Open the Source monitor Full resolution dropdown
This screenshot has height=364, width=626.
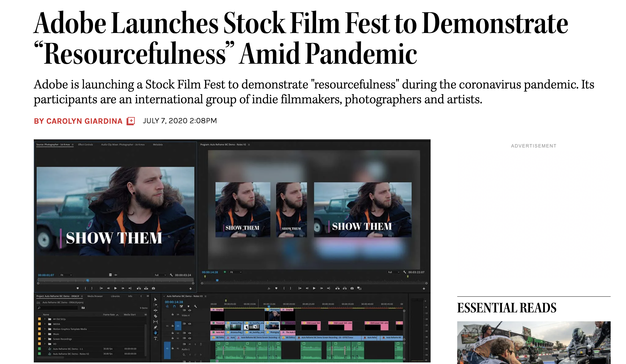161,275
